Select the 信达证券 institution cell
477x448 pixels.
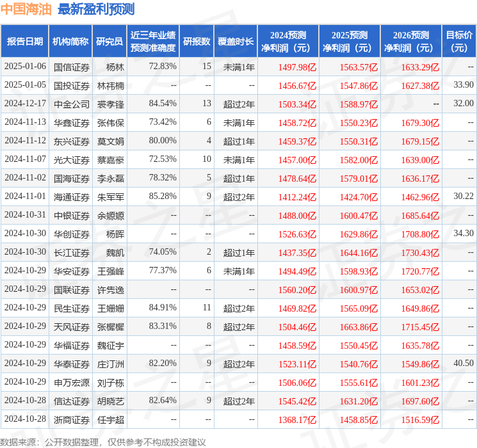click(x=72, y=401)
